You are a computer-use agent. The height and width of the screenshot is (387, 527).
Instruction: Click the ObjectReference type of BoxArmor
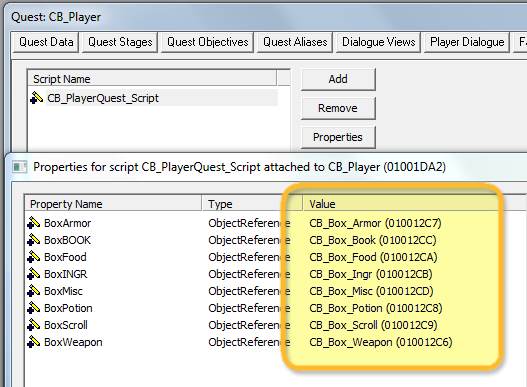[249, 223]
